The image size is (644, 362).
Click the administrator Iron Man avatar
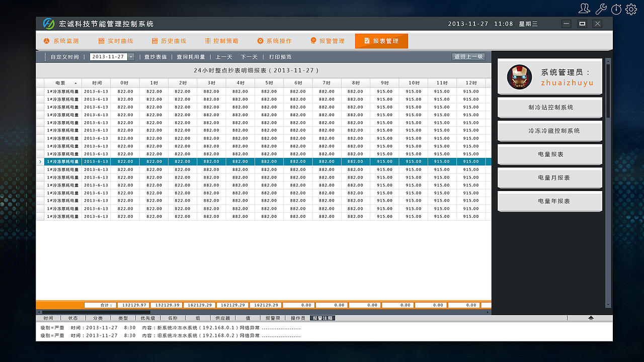(x=520, y=77)
